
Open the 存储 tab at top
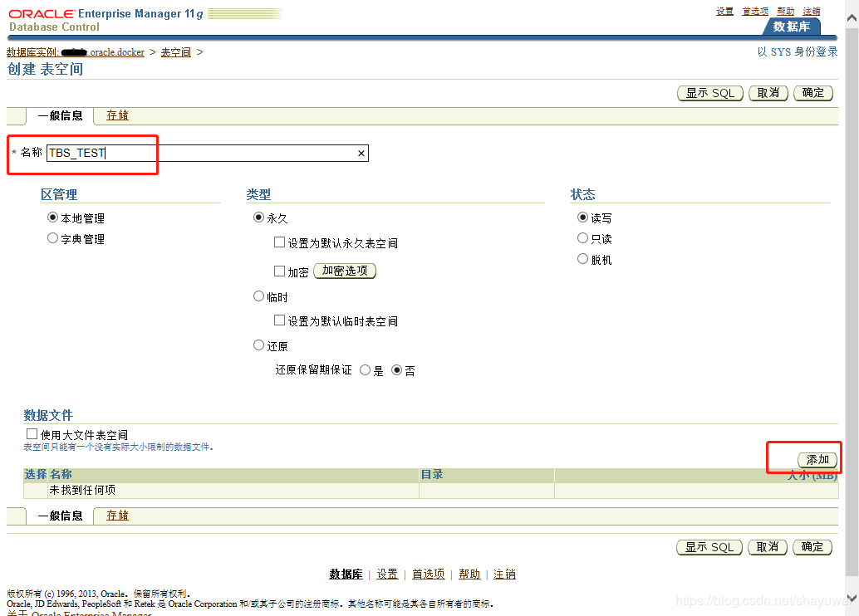117,115
